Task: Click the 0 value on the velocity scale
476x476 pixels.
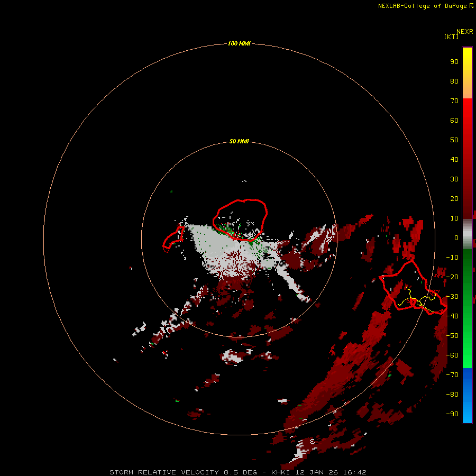Action: coord(456,238)
